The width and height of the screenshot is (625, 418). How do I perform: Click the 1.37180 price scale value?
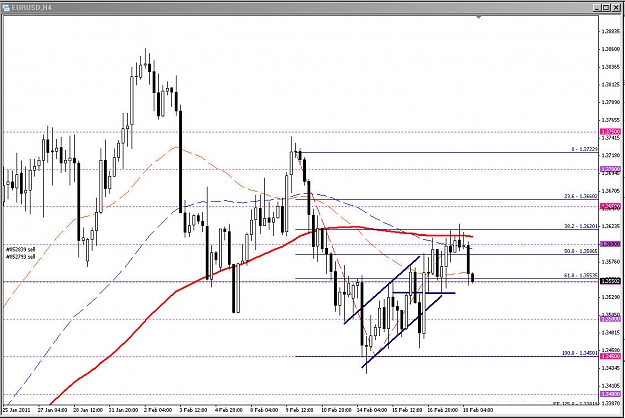click(x=611, y=155)
